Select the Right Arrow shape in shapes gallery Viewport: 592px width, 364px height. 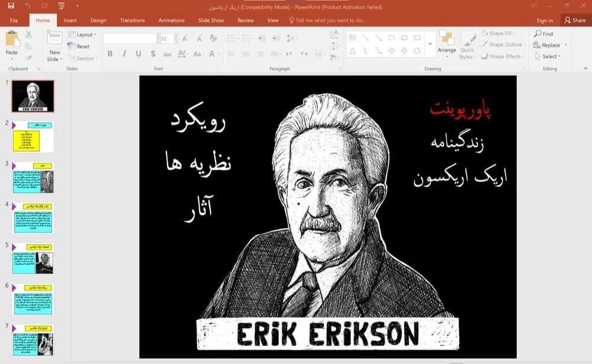pos(391,50)
